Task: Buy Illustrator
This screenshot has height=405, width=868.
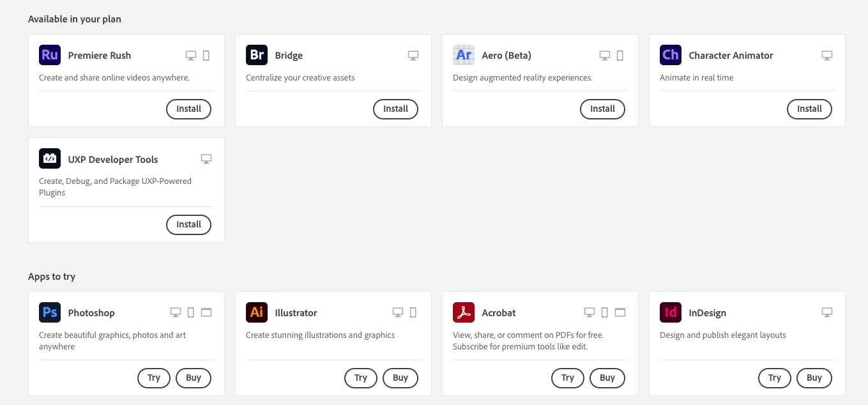Action: click(x=400, y=378)
